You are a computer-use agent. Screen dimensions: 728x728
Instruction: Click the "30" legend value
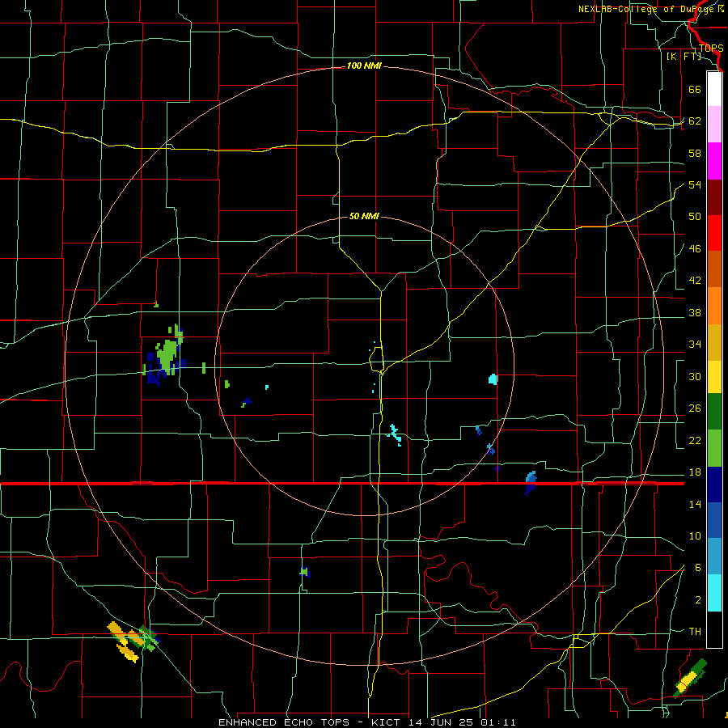695,376
